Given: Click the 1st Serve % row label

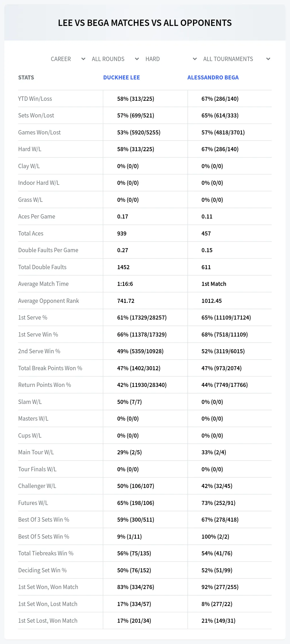Looking at the screenshot, I should (x=33, y=318).
